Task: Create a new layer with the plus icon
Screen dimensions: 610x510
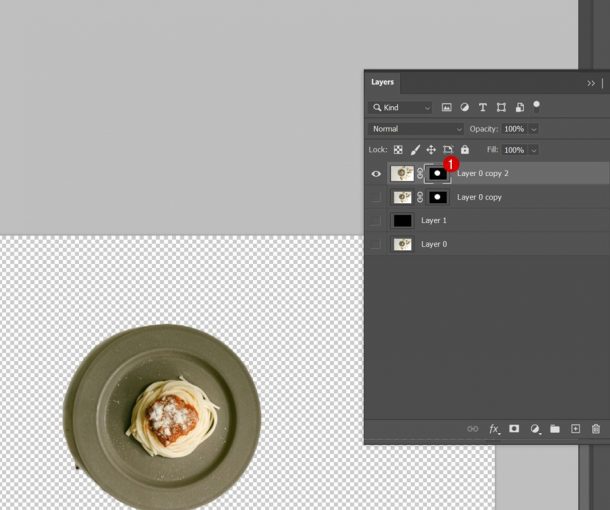Action: tap(575, 429)
